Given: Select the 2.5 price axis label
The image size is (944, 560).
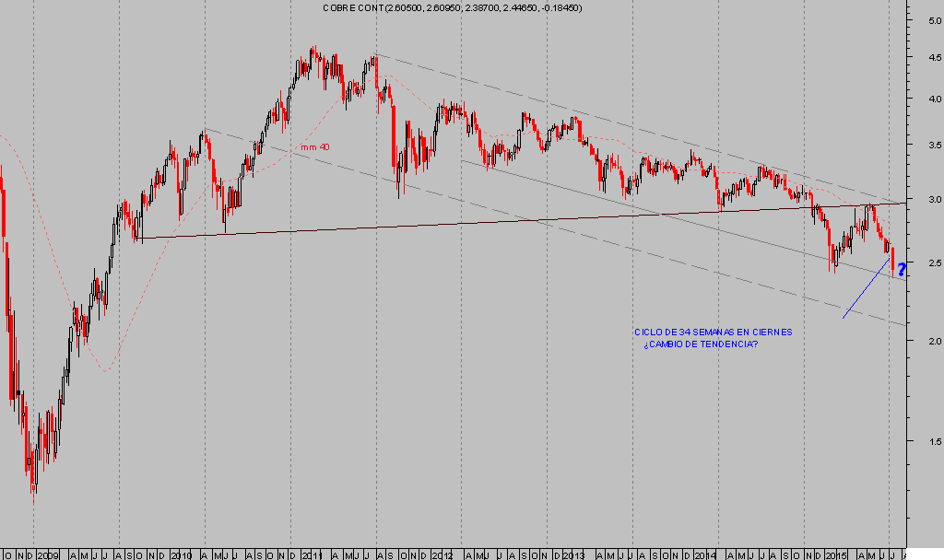Looking at the screenshot, I should pos(922,263).
